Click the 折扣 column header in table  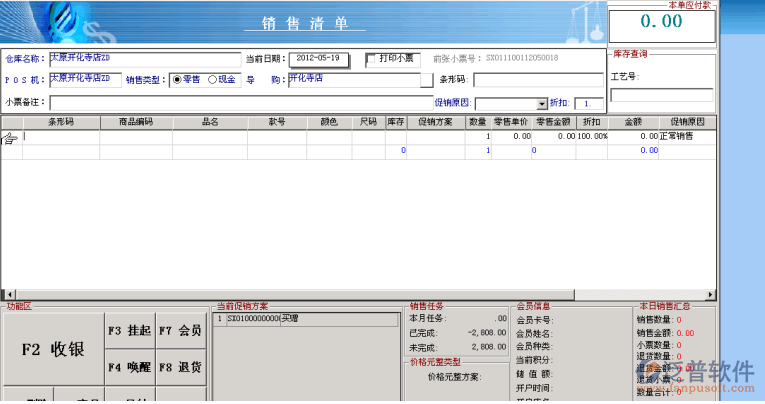pyautogui.click(x=592, y=122)
